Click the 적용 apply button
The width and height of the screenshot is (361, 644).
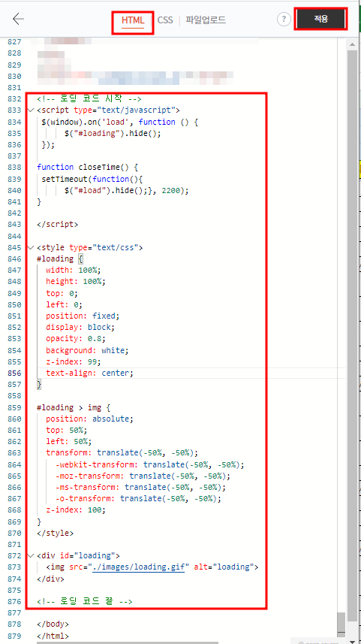(320, 19)
